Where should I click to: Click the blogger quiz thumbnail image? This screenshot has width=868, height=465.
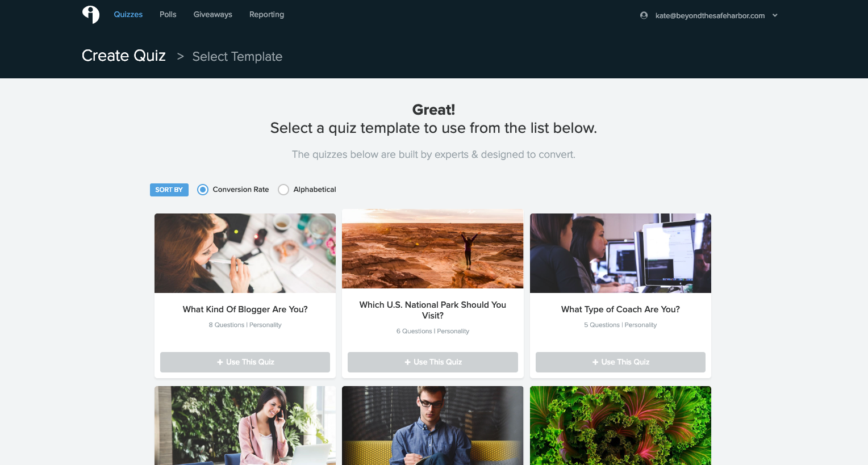[245, 253]
